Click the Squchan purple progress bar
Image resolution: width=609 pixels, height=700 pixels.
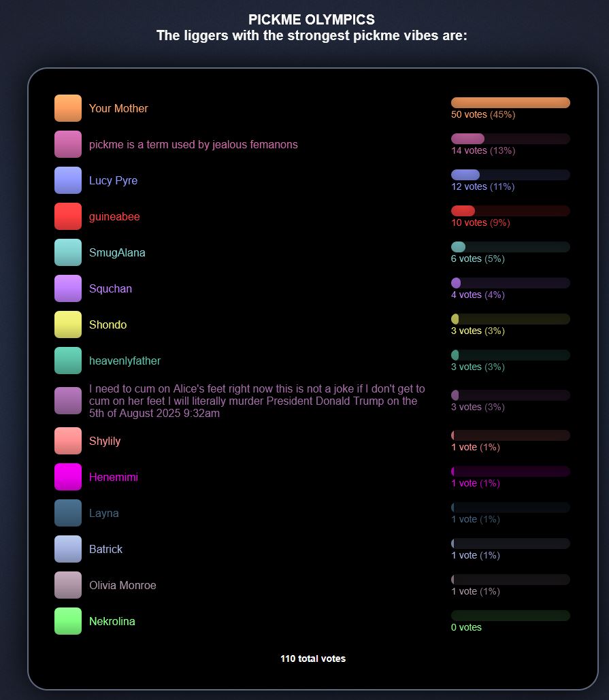click(510, 283)
